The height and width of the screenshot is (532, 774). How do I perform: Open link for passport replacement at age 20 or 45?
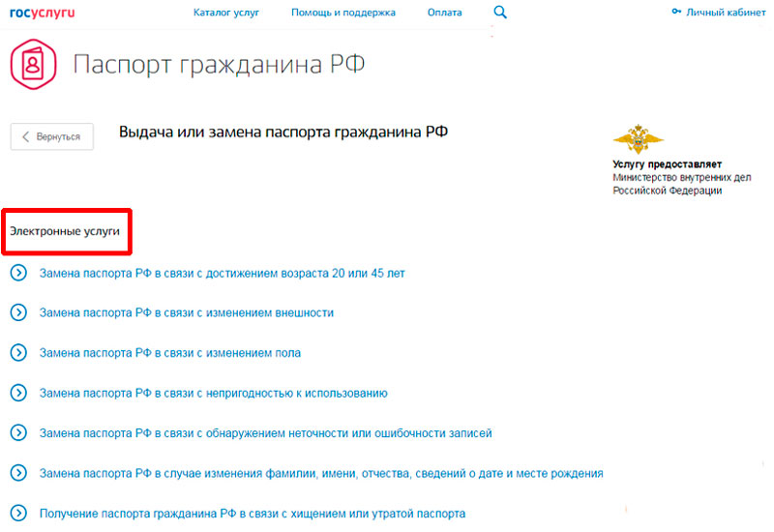click(222, 274)
